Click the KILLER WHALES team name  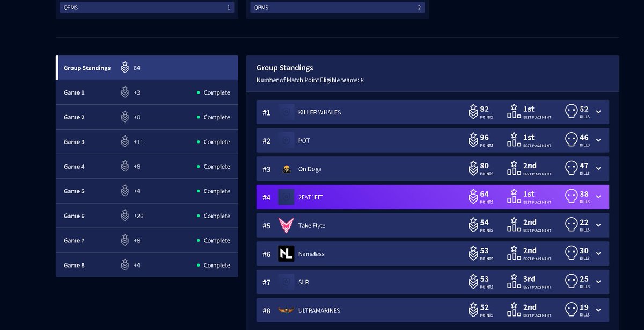pyautogui.click(x=319, y=112)
